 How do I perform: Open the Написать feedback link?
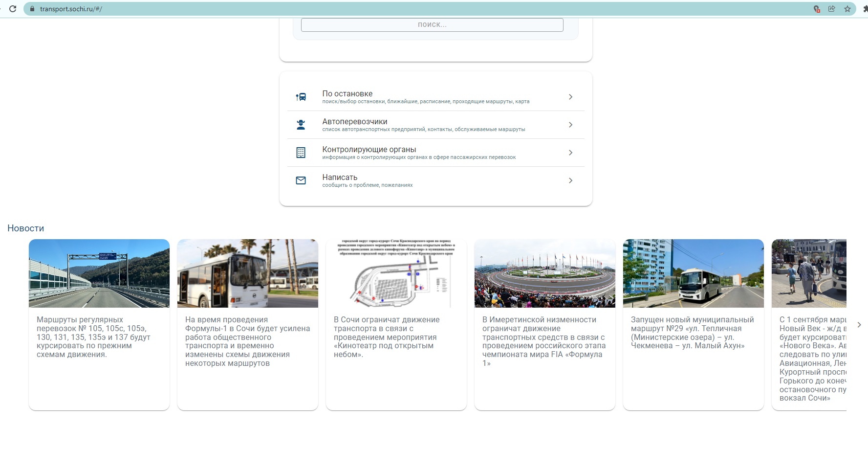pos(340,178)
